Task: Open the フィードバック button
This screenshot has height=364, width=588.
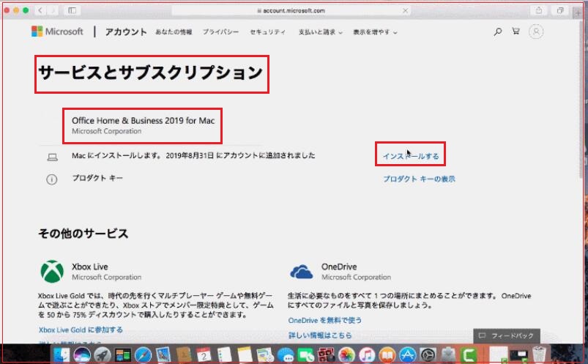Action: 507,336
